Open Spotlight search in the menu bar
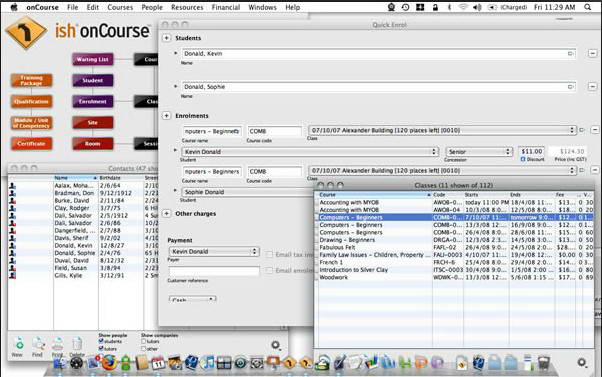 pos(587,7)
